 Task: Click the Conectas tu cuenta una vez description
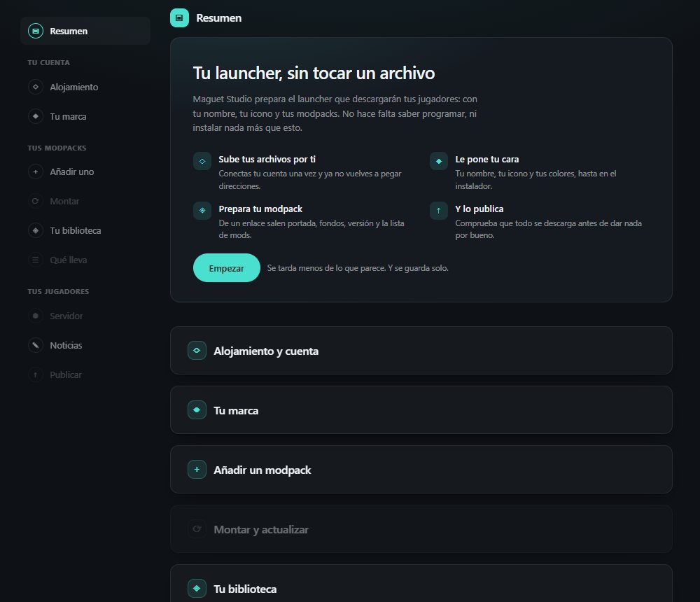click(310, 179)
